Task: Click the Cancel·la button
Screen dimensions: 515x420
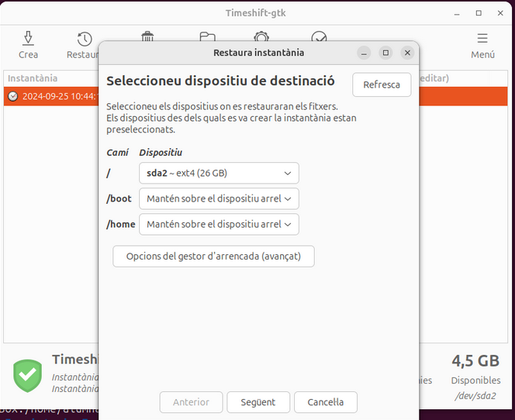Action: pos(325,402)
